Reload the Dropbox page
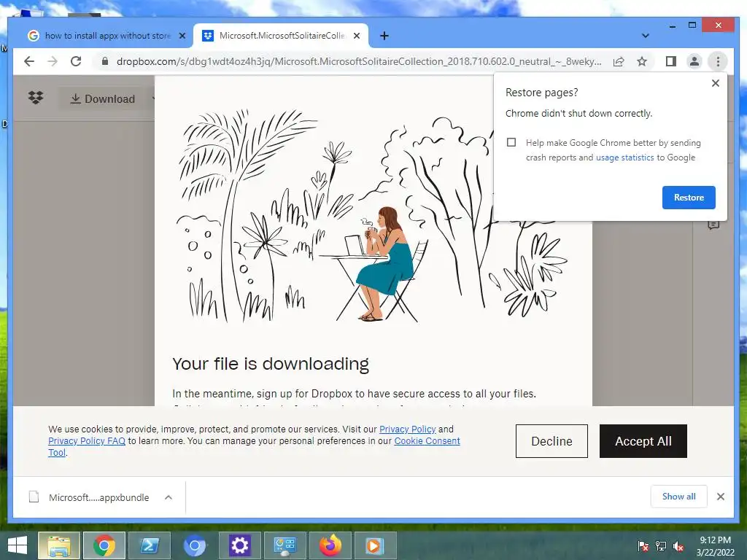747x560 pixels. 76,61
